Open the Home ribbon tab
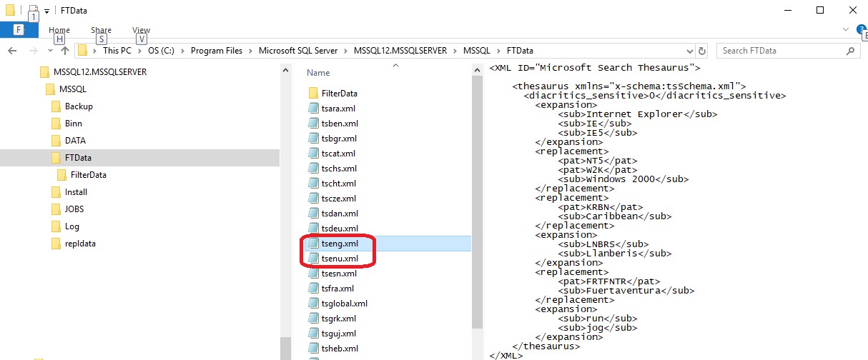The width and height of the screenshot is (868, 360). click(x=59, y=30)
